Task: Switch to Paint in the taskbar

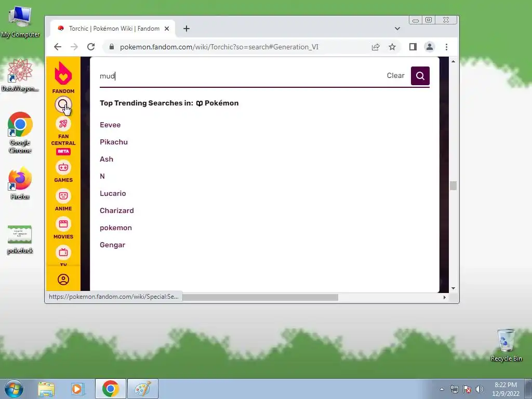Action: pyautogui.click(x=142, y=389)
